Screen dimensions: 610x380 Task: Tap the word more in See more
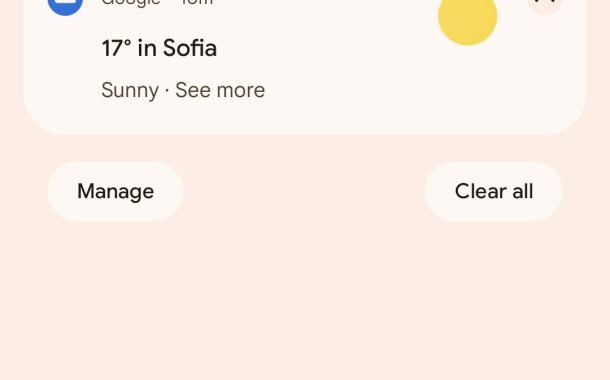point(241,91)
